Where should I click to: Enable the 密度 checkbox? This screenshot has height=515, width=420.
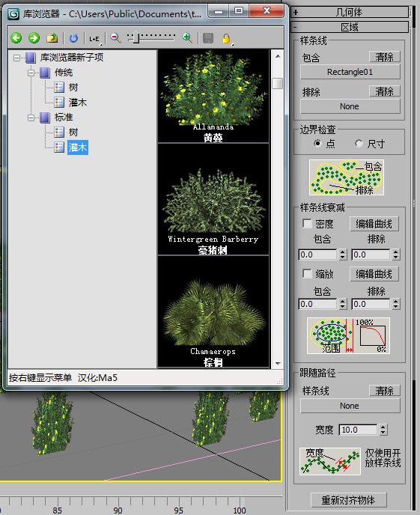point(307,224)
